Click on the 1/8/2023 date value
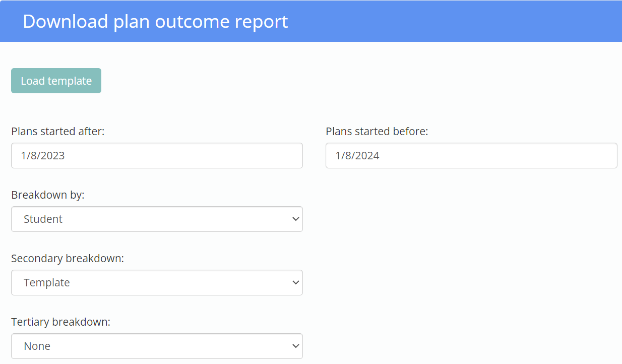The width and height of the screenshot is (622, 364). click(43, 156)
